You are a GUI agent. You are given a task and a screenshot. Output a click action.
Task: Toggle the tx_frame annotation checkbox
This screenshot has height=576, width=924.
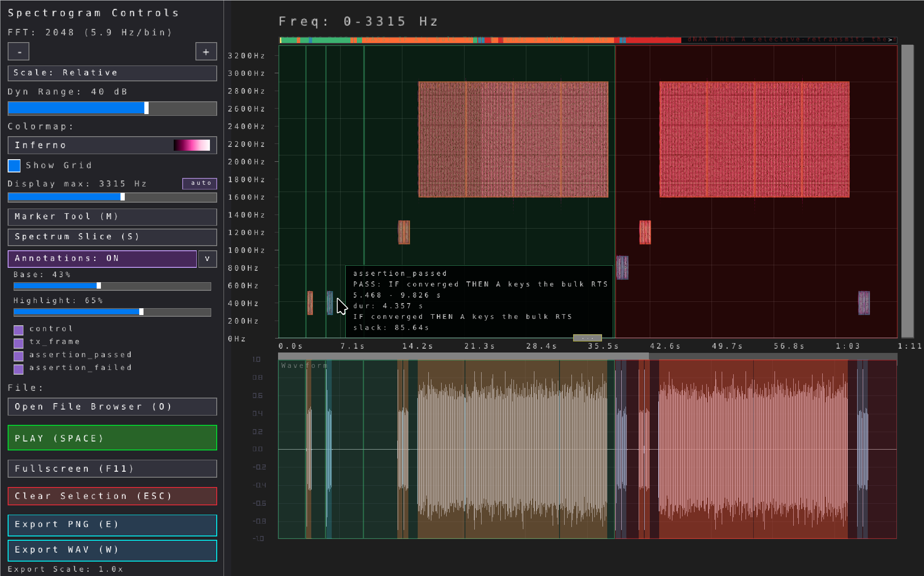(x=18, y=343)
